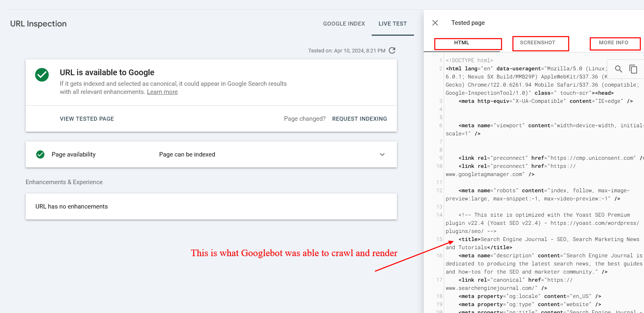The height and width of the screenshot is (313, 644).
Task: Click the og:locale meta line 18
Action: coord(530,296)
